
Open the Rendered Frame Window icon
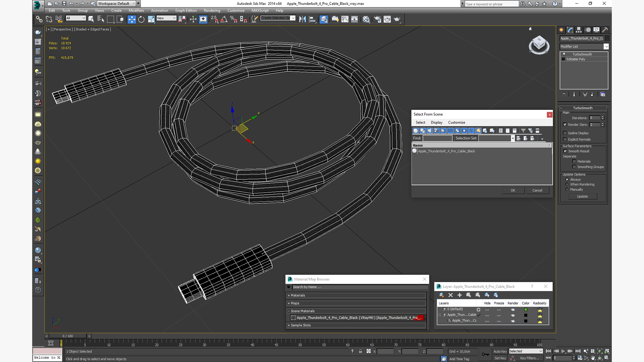click(387, 19)
